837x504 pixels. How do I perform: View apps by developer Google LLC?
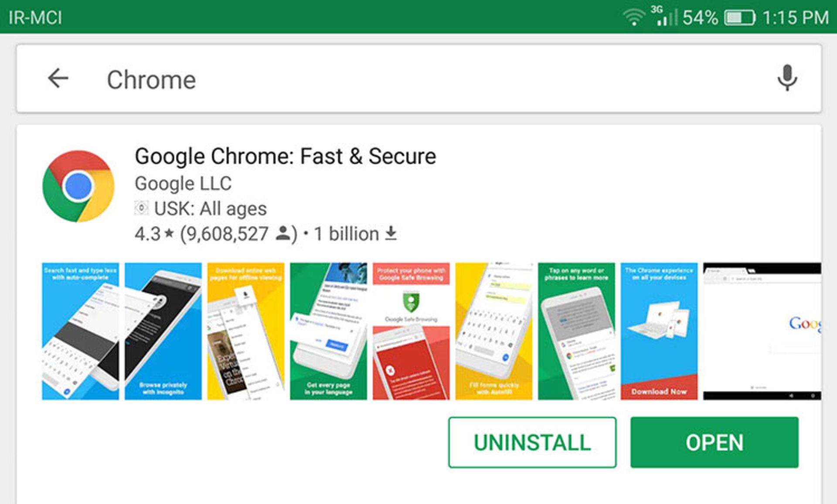coord(184,183)
